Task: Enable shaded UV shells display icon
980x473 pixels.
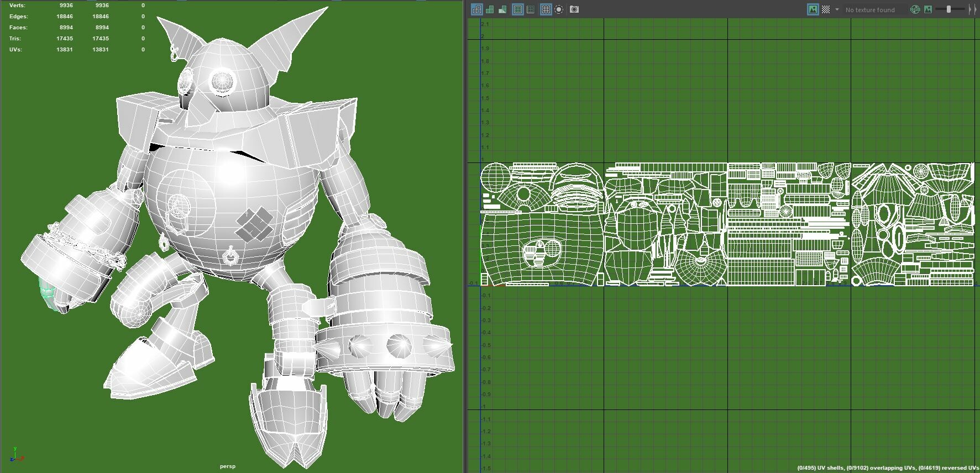Action: (490, 9)
